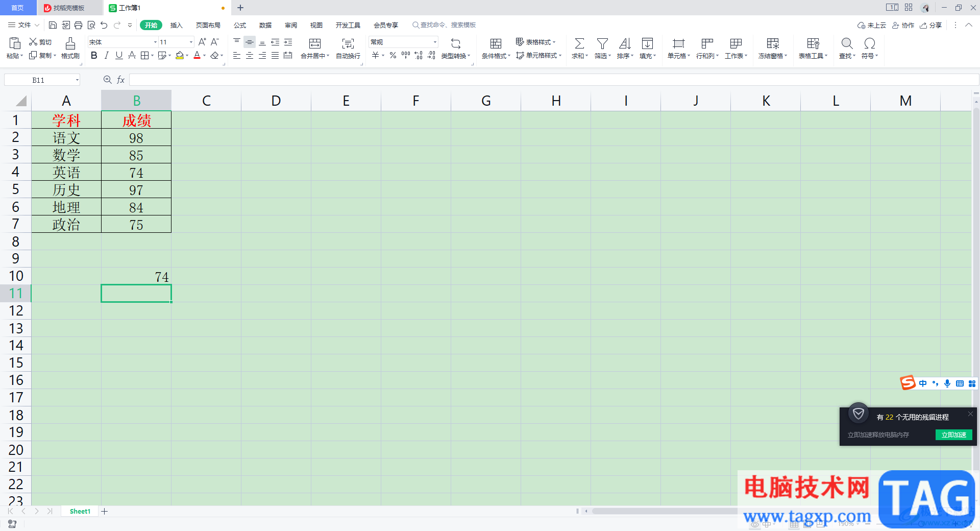Click the Table Tools (表格工具) icon
Image resolution: width=980 pixels, height=531 pixels.
(x=813, y=43)
